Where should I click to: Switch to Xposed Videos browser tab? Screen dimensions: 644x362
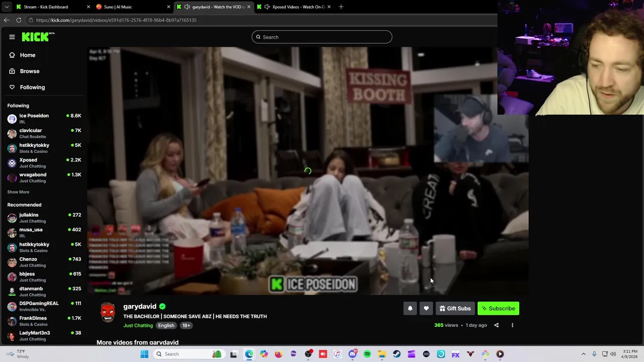point(294,7)
